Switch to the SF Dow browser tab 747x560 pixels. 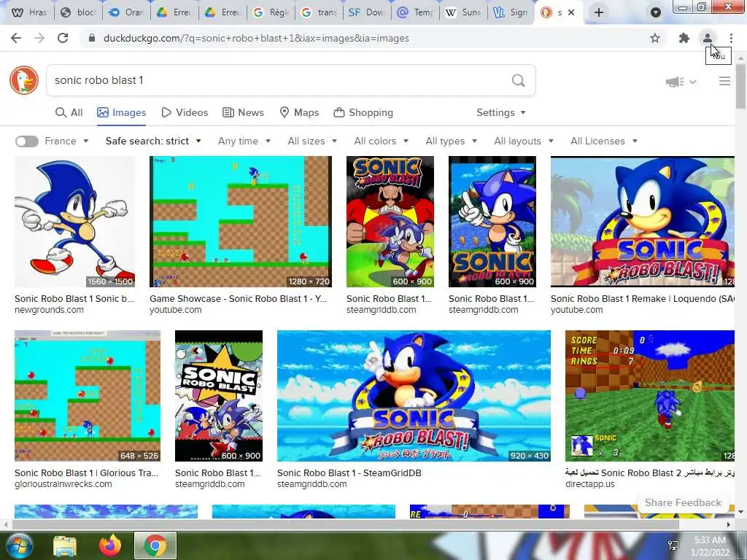coord(366,12)
